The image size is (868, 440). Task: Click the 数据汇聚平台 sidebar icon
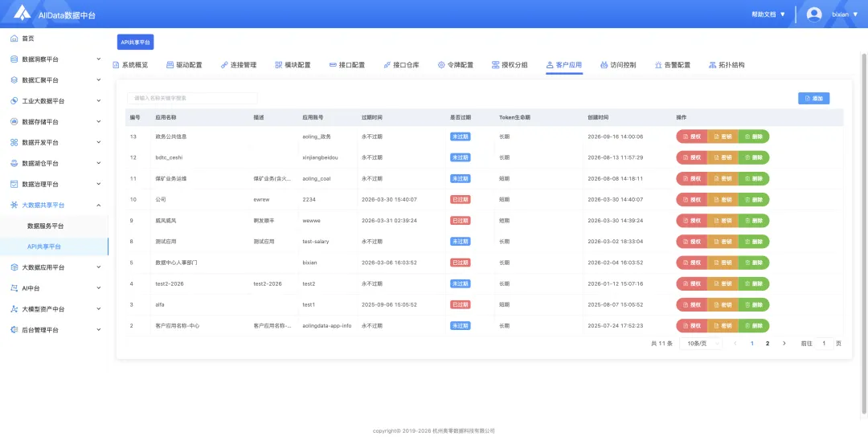14,80
